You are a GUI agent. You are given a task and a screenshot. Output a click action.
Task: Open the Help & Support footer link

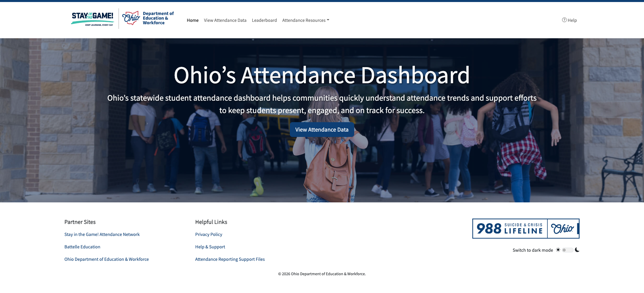210,247
